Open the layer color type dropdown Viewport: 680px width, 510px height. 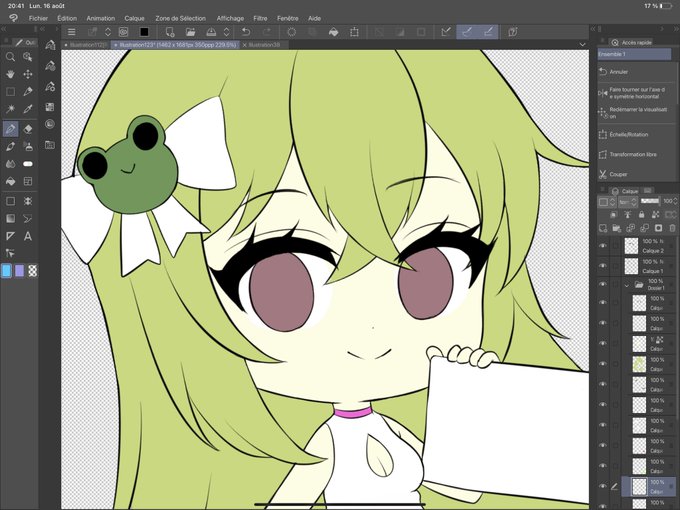[x=606, y=202]
